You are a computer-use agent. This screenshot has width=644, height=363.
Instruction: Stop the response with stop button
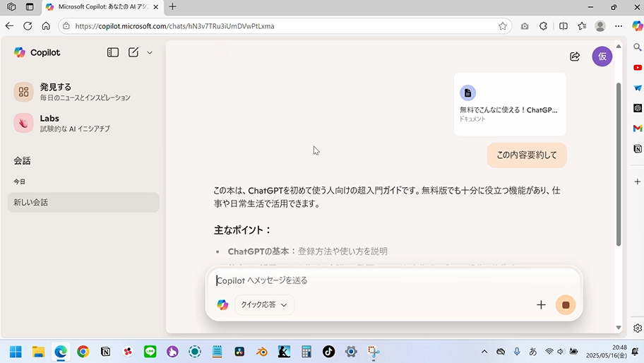tap(566, 305)
